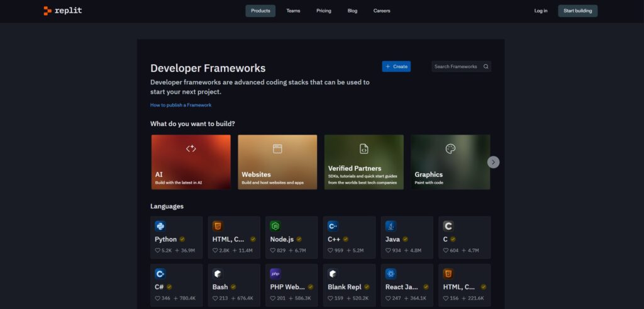Open the Python language icon

(160, 226)
